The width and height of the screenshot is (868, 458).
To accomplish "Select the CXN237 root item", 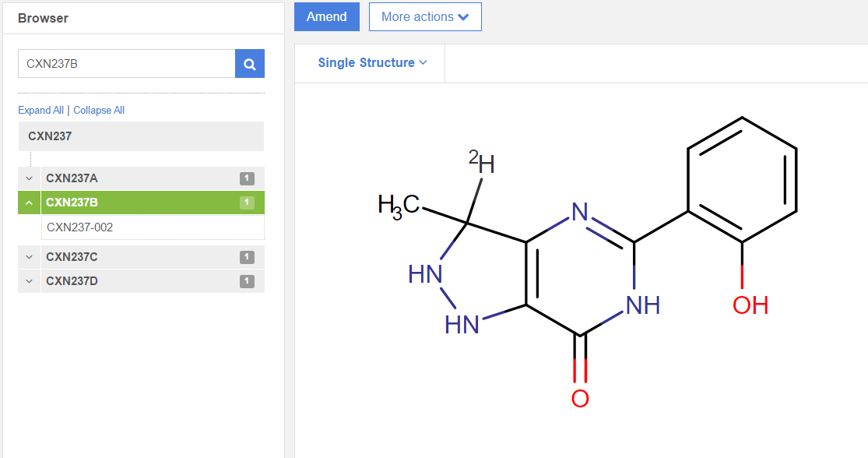I will tap(50, 136).
